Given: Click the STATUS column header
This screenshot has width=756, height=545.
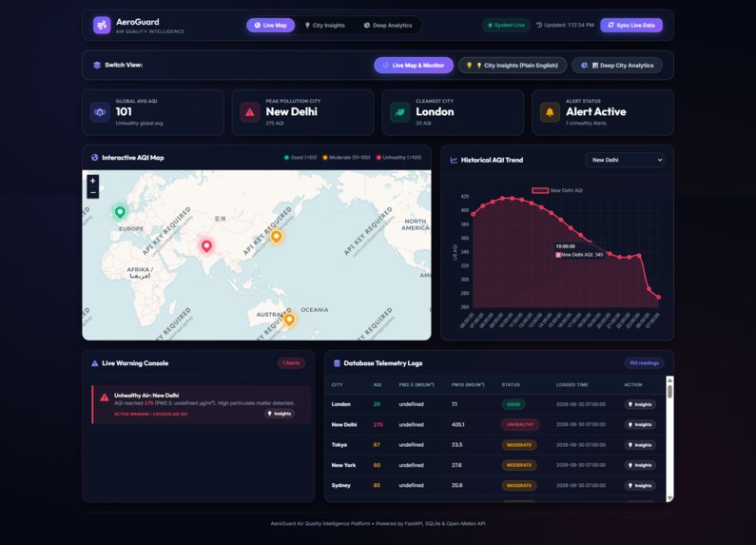Looking at the screenshot, I should [x=511, y=385].
